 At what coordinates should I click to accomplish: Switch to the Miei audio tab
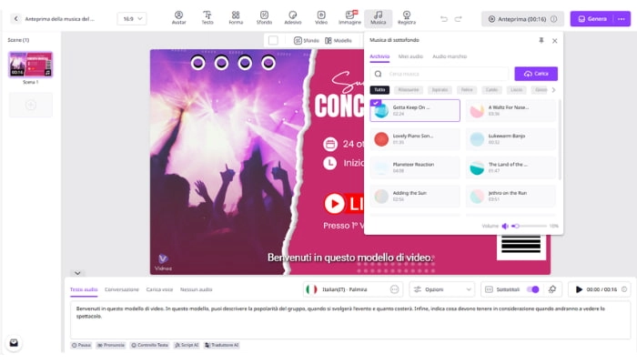(410, 56)
